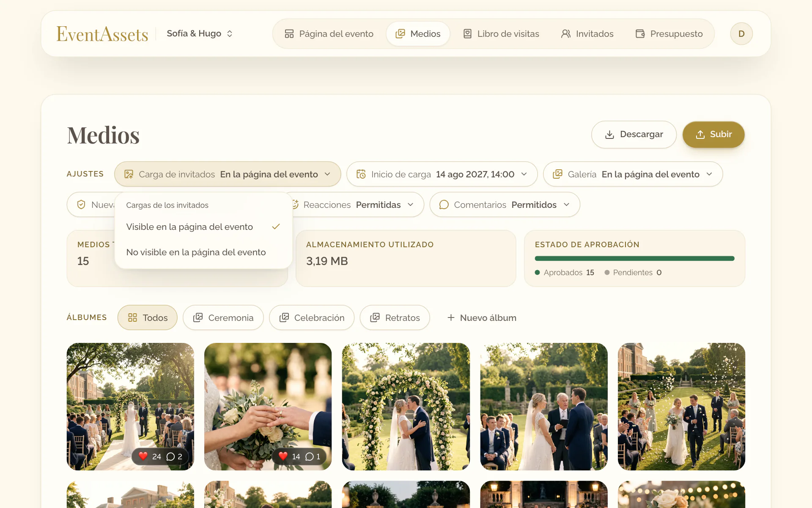
Task: Open the Comentarios Permitidos dropdown
Action: (505, 205)
